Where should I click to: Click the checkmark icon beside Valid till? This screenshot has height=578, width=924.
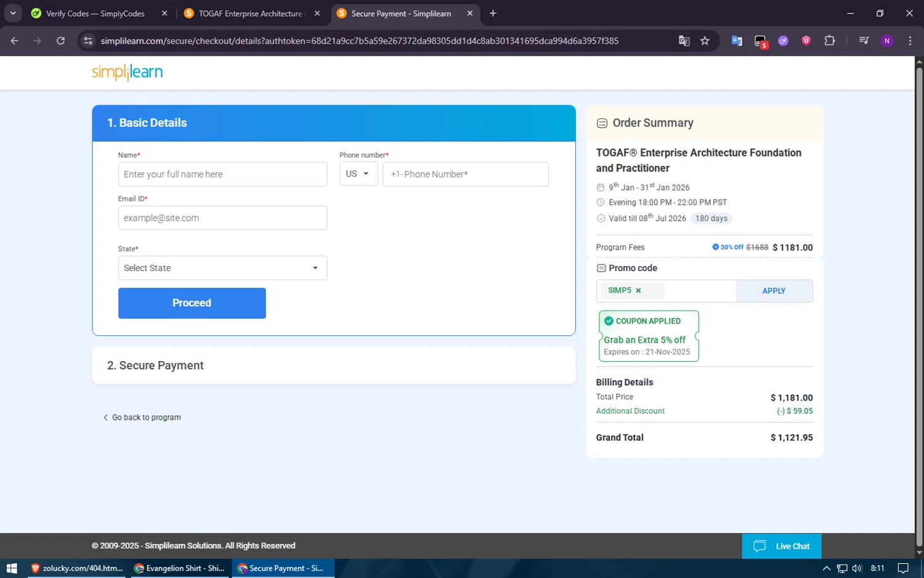point(601,218)
